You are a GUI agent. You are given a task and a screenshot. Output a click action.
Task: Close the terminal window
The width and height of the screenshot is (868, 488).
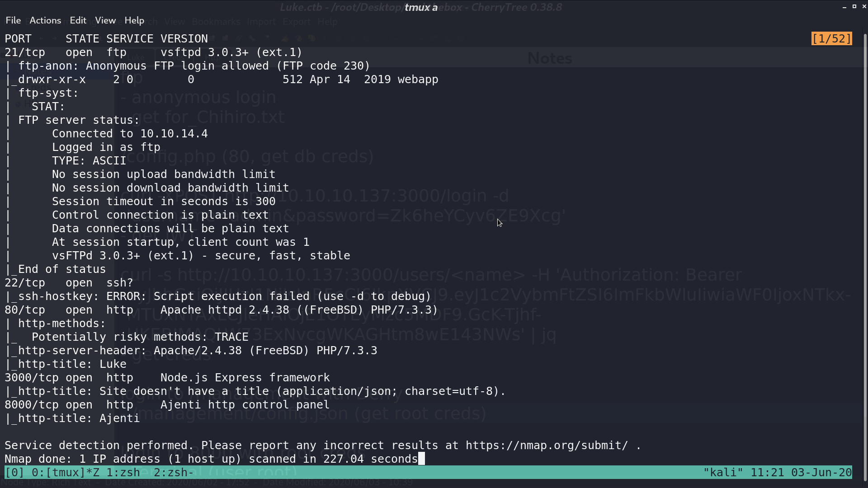[x=864, y=6]
